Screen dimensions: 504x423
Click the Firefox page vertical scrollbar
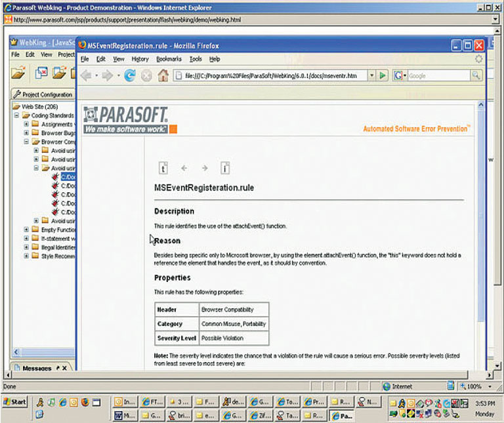(x=481, y=230)
